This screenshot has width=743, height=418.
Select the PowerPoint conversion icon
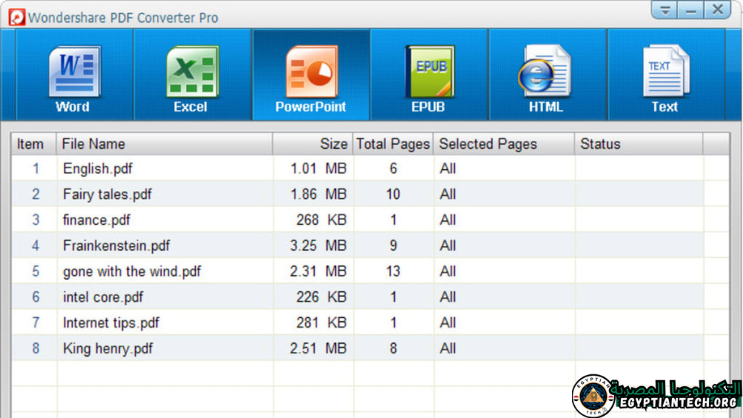tap(310, 75)
